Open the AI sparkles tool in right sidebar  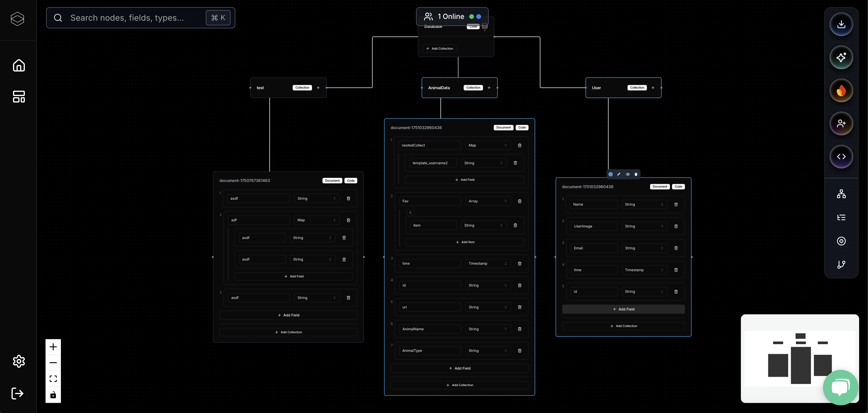841,57
